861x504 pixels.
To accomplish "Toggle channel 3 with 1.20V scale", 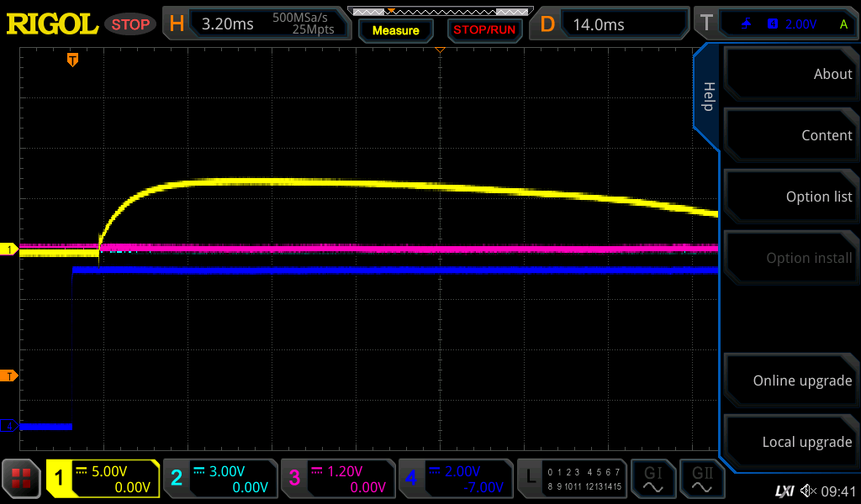I will 338,479.
